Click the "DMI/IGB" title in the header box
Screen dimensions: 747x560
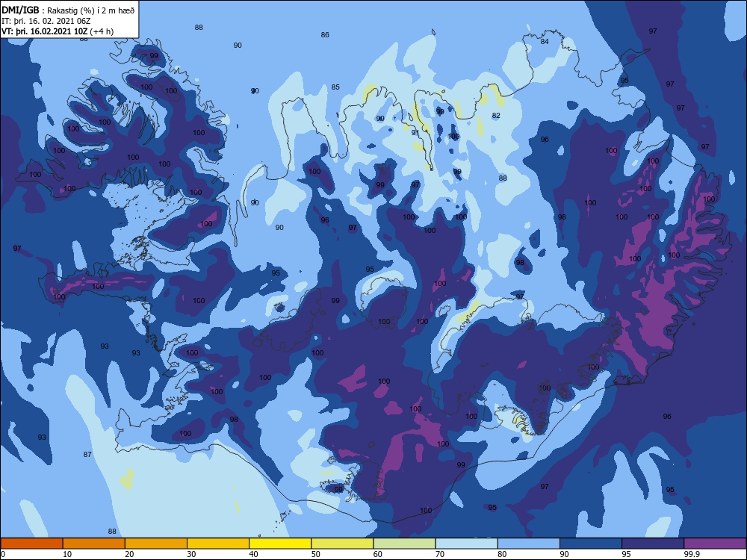(x=20, y=10)
